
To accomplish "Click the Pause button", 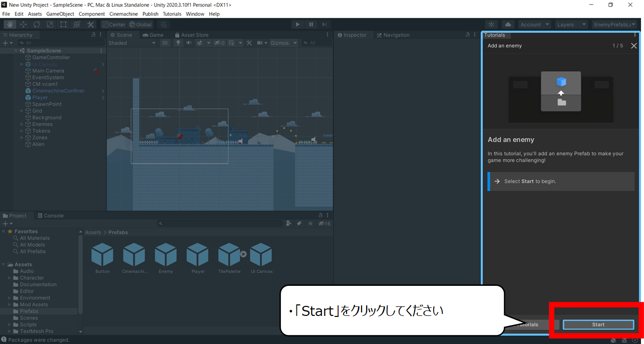I will point(311,24).
